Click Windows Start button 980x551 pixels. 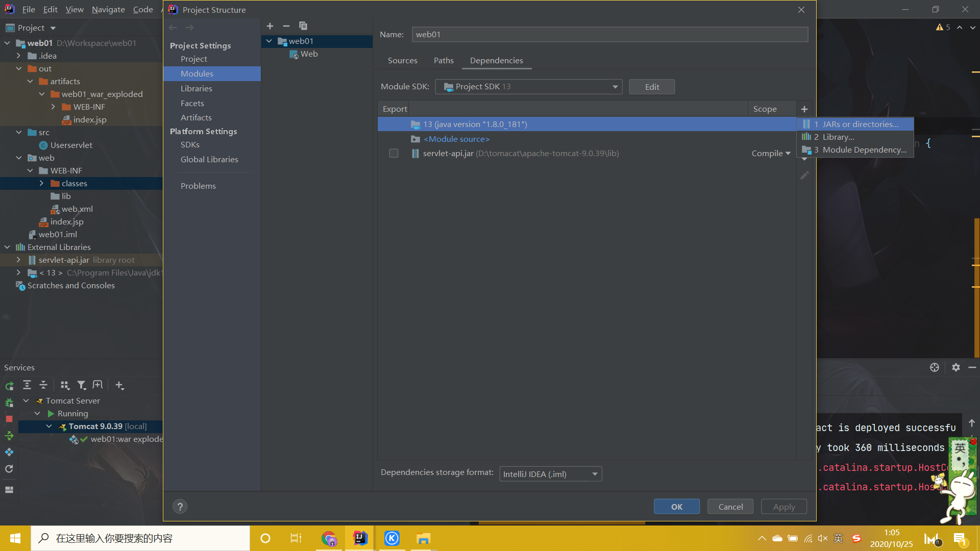(15, 538)
